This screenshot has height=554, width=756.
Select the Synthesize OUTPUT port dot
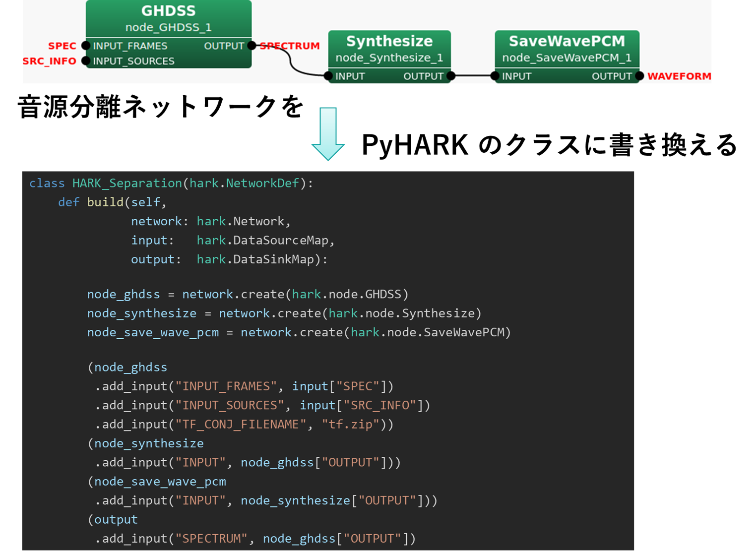click(450, 76)
